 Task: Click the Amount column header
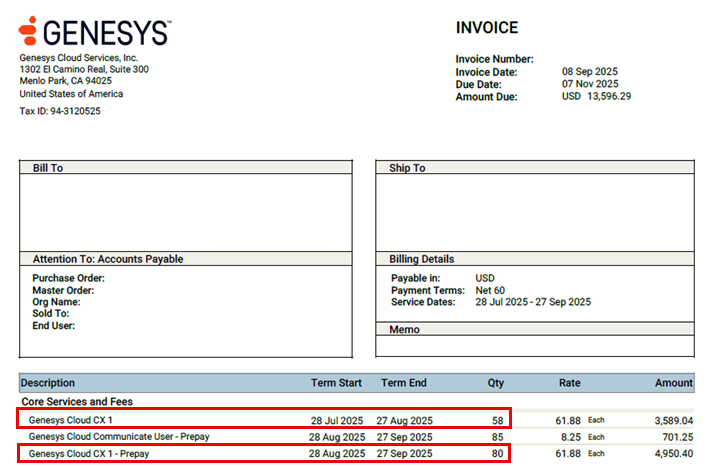click(x=673, y=383)
